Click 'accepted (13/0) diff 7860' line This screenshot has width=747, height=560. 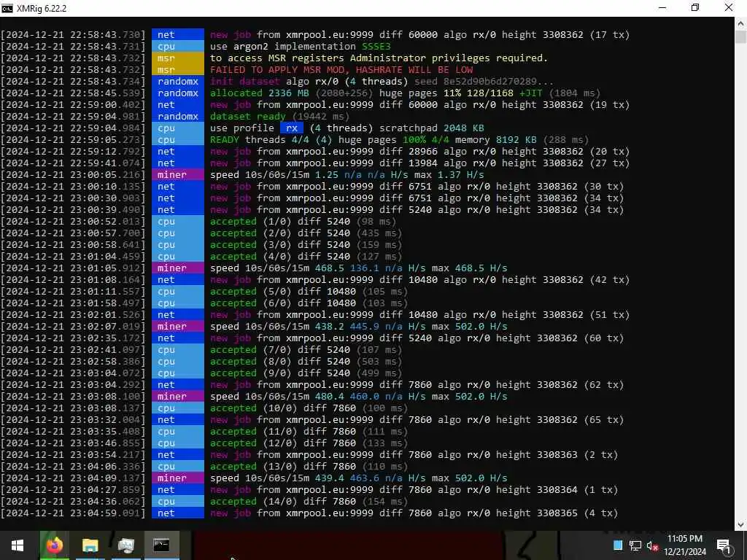[309, 466]
